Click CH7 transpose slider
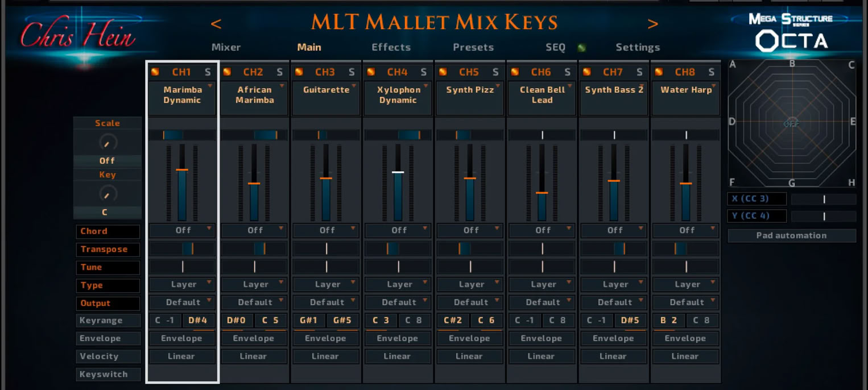 click(614, 248)
